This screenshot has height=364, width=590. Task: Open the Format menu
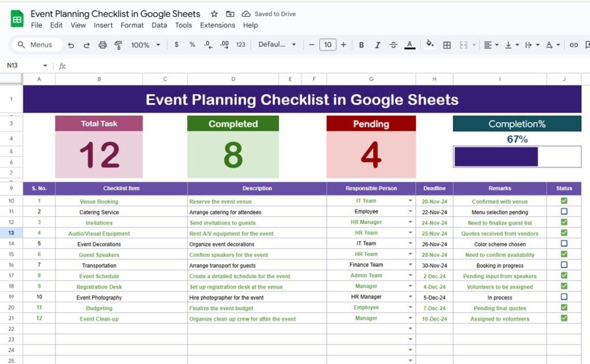(132, 25)
